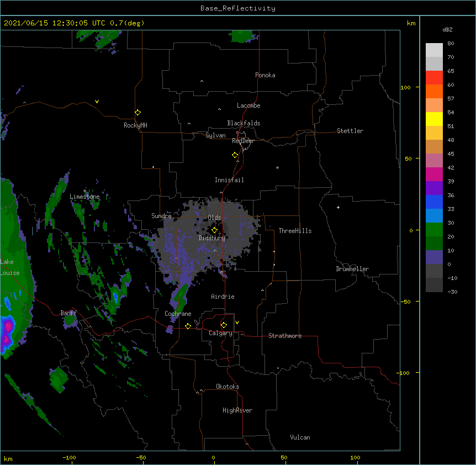Screen dimensions: 476x465
Task: Click the Lake Louise label
Action: coord(10,267)
